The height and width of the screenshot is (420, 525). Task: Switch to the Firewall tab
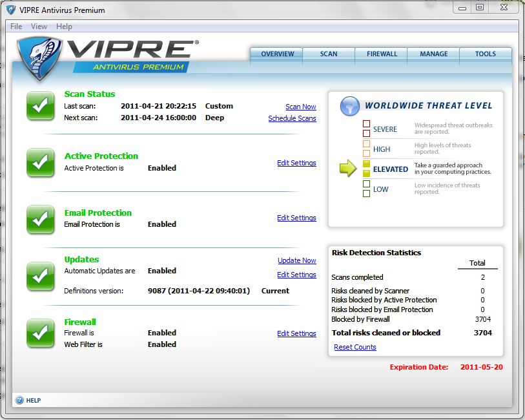pos(382,54)
